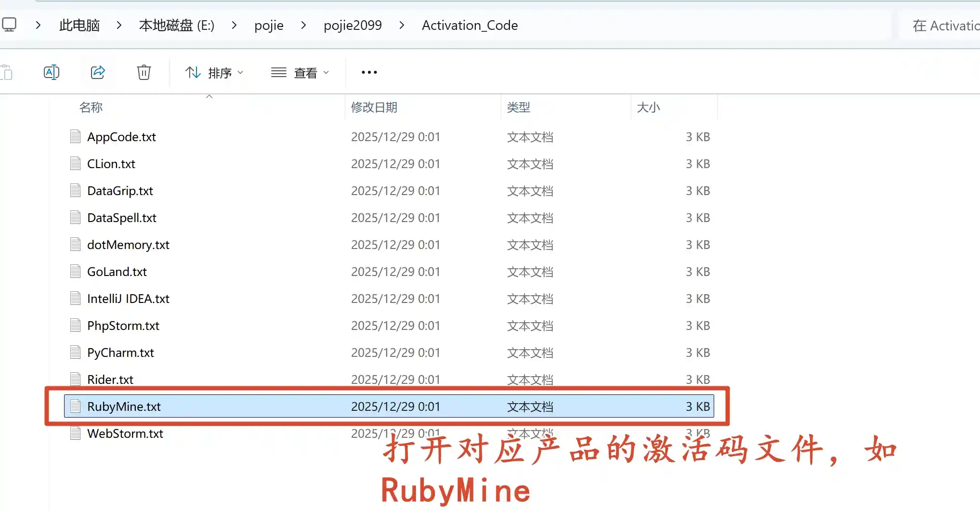Expand the chevron after pojie2099 breadcrumb
The height and width of the screenshot is (511, 980).
(402, 25)
